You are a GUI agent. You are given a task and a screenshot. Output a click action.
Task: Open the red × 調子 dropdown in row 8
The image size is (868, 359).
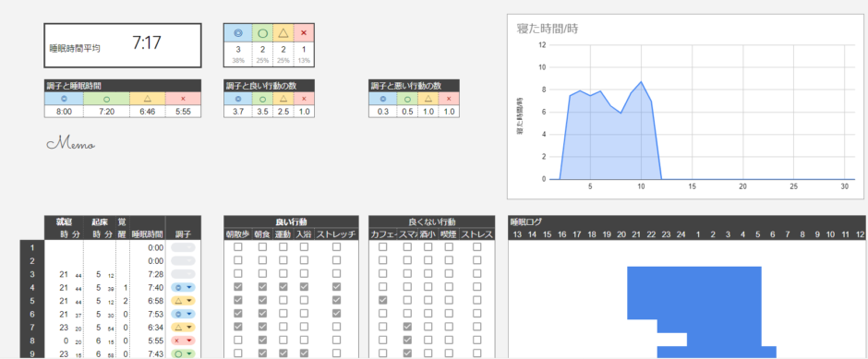(183, 341)
